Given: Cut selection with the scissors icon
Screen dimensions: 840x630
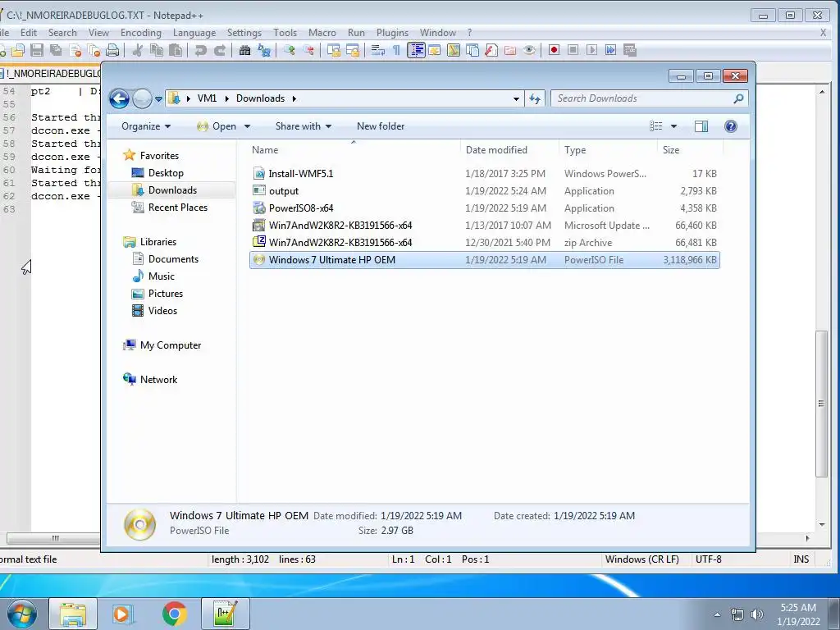Looking at the screenshot, I should pyautogui.click(x=138, y=50).
